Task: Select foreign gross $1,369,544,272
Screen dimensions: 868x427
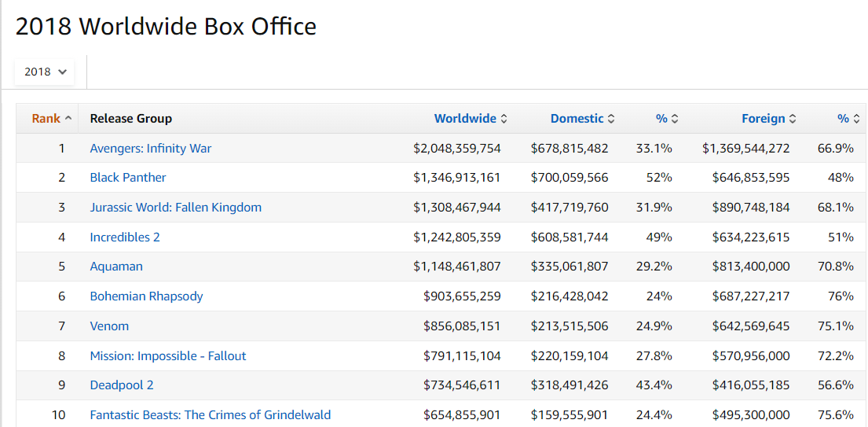Action: (x=746, y=149)
